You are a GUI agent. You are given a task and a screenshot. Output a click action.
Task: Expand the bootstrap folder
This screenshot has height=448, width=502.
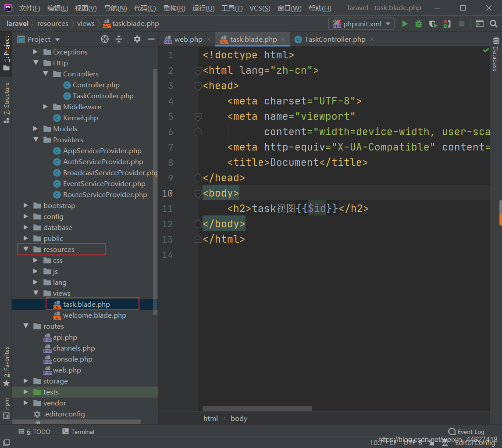coord(25,205)
